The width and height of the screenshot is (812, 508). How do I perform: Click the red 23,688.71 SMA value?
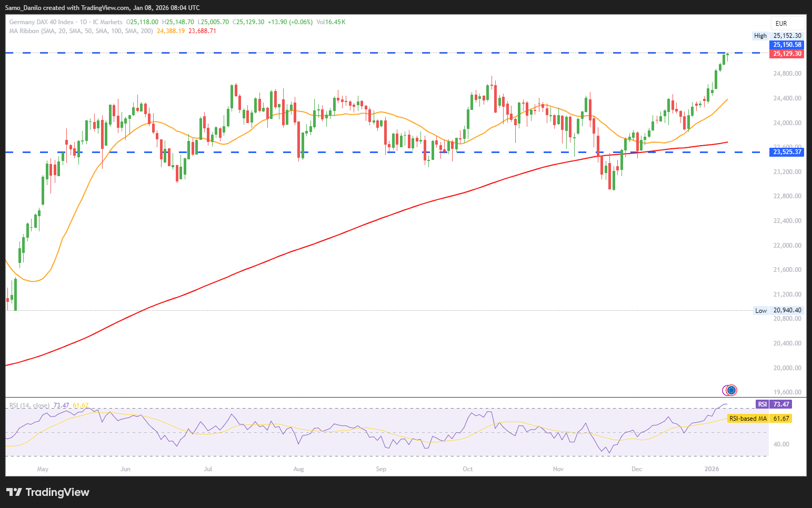pos(202,31)
